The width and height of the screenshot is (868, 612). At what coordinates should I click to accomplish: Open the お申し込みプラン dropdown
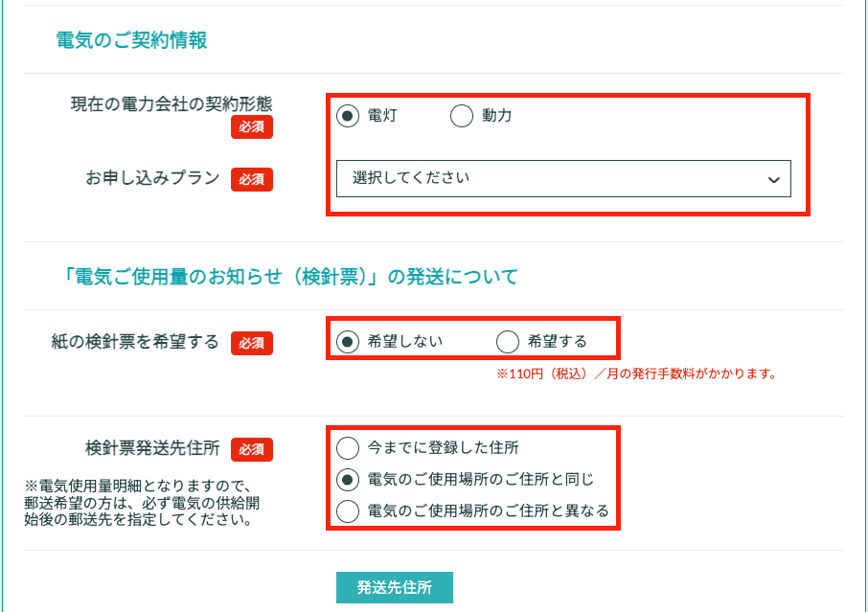click(563, 178)
